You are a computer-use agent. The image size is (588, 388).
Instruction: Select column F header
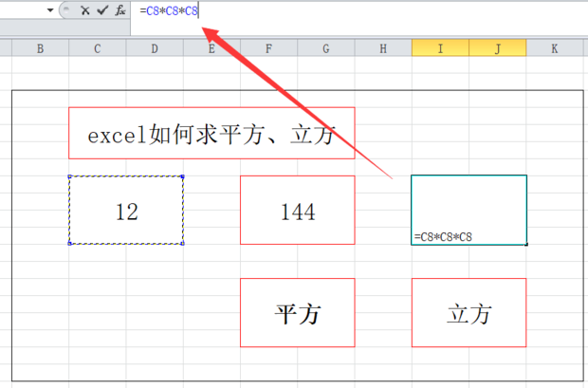point(269,48)
